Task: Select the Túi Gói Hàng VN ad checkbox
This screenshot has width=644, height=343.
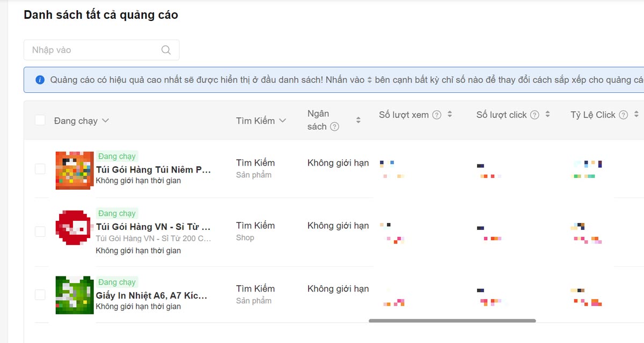Action: point(40,232)
